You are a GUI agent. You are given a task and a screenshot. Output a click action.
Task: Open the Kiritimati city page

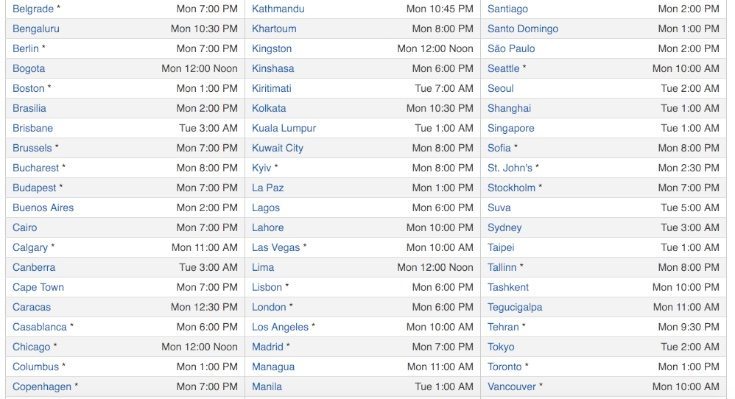click(x=271, y=88)
